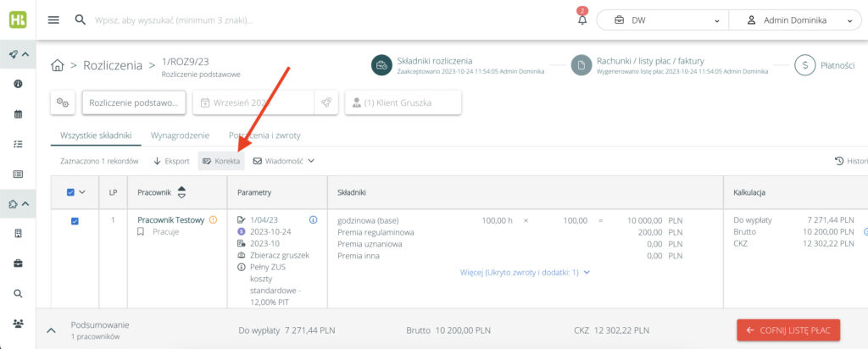The height and width of the screenshot is (349, 868).
Task: Expand the Wiadomość dropdown
Action: coord(284,160)
